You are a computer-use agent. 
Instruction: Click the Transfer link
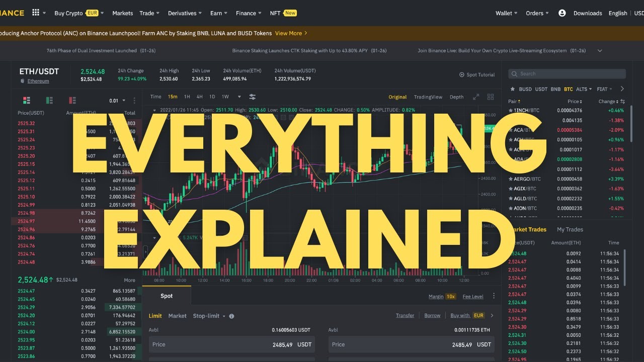405,316
